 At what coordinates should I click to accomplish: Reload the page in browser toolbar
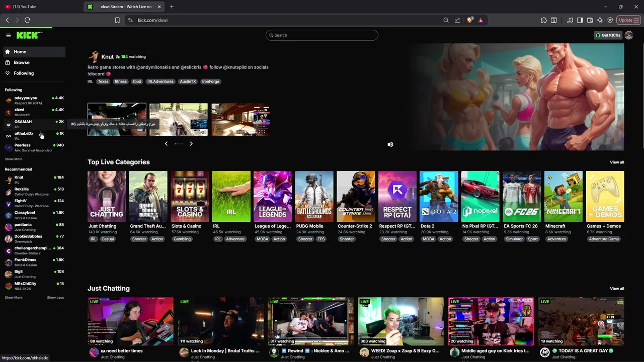27,20
